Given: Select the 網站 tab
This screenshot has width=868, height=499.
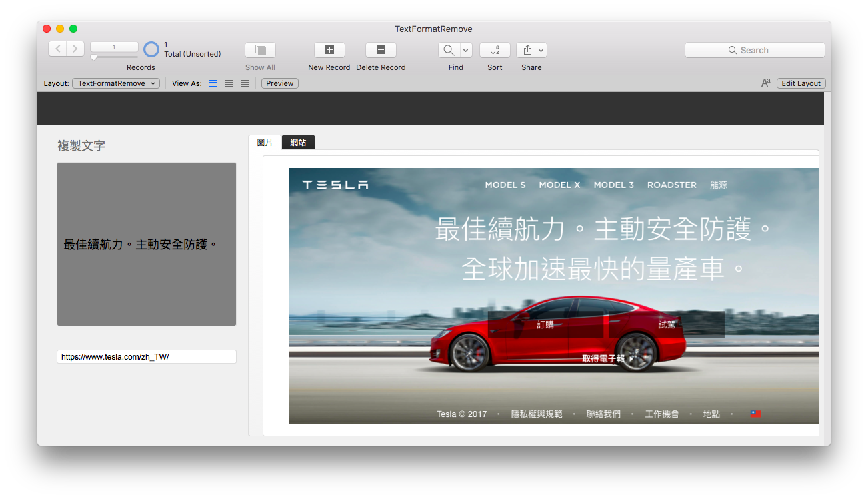Looking at the screenshot, I should [x=298, y=143].
